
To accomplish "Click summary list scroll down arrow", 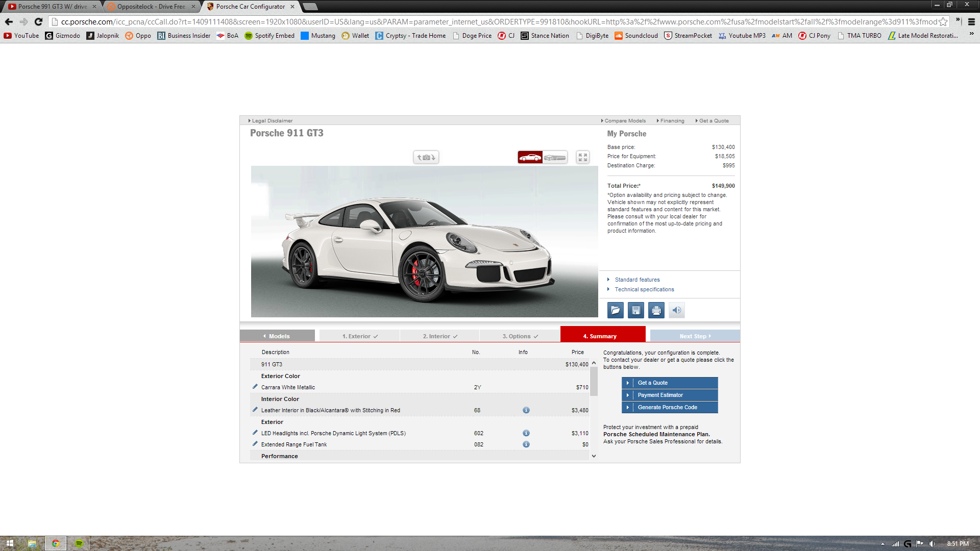I will click(594, 456).
